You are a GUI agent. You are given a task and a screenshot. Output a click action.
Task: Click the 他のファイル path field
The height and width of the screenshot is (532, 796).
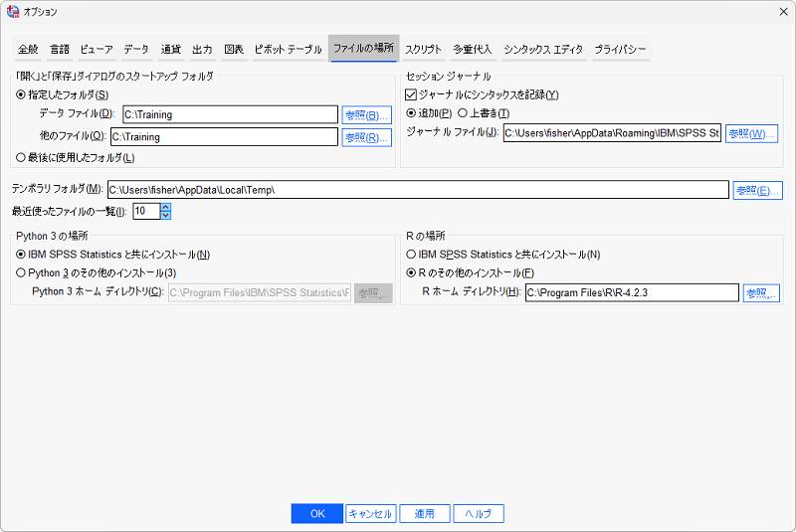[224, 137]
